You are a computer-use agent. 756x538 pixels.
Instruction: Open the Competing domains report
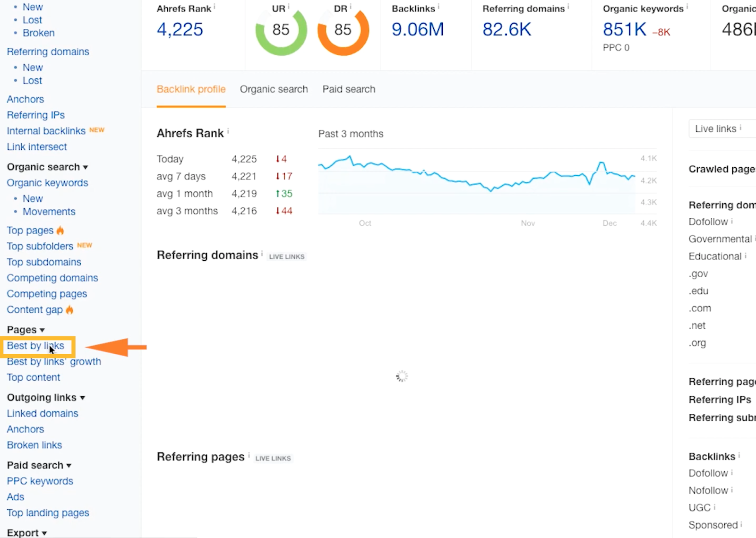pos(52,278)
